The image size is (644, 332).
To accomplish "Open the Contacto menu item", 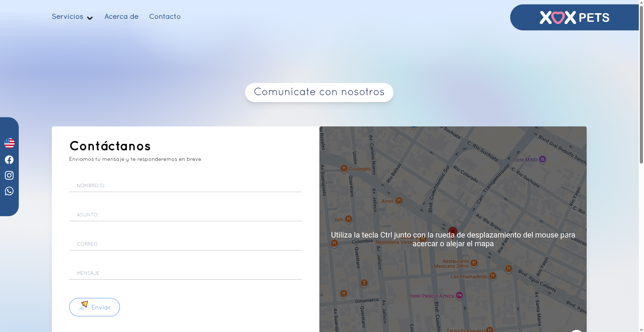I will pos(165,17).
